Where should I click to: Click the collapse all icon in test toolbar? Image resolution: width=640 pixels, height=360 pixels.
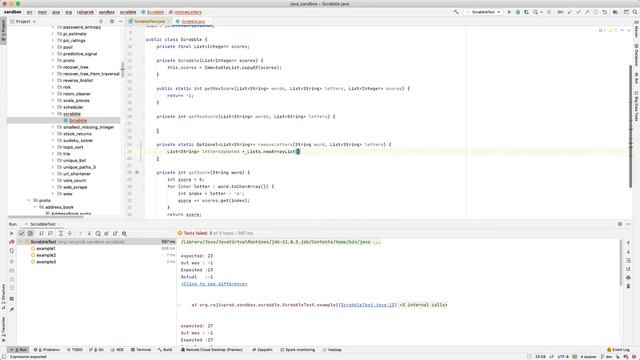[70, 233]
